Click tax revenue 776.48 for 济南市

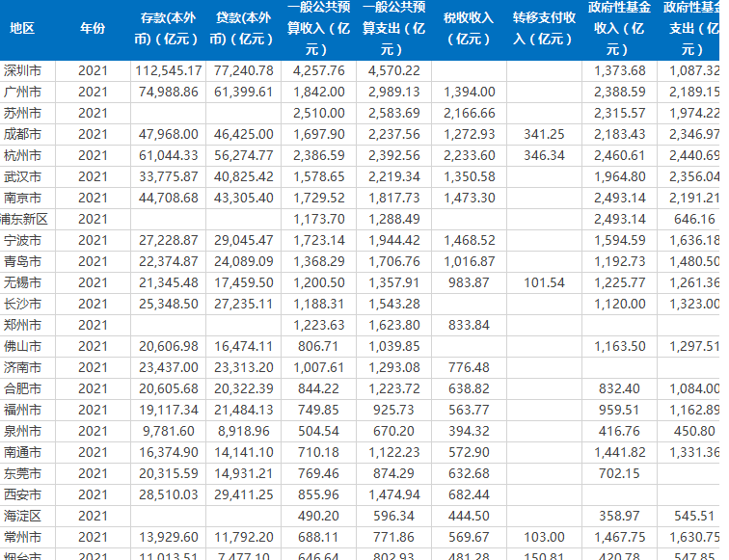coord(469,368)
